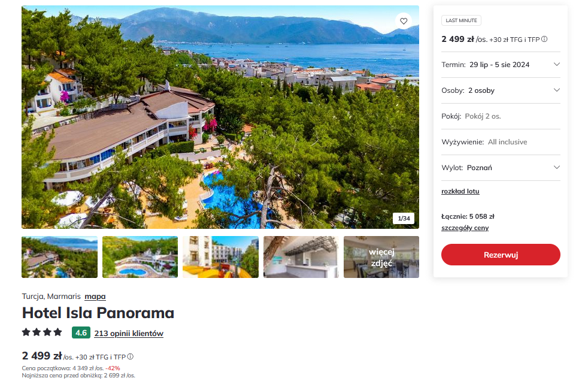Screen dimensions: 588x384
Task: Open the rozkład lotu link
Action: click(x=460, y=191)
